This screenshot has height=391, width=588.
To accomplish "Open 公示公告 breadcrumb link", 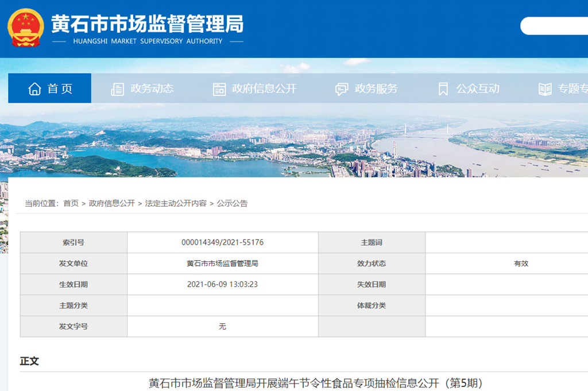I will [232, 203].
